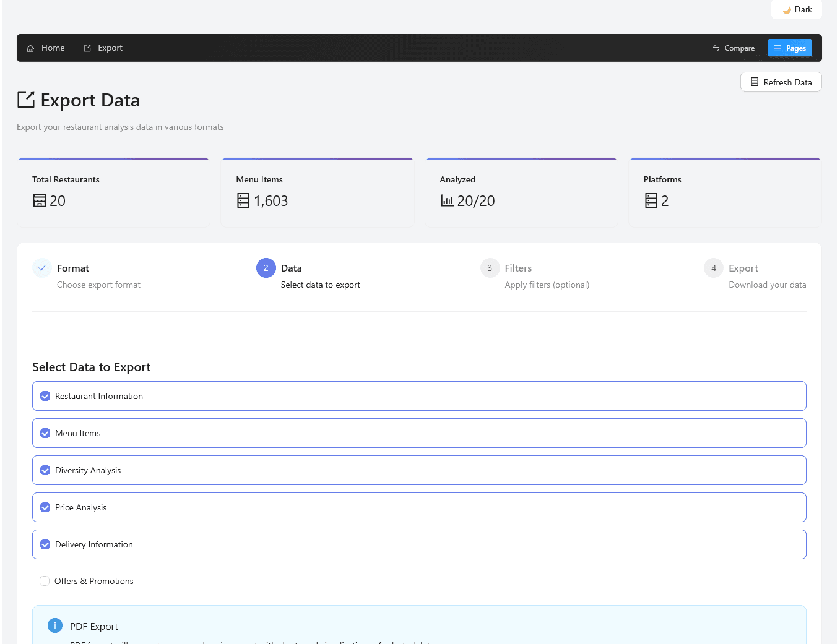Open the Pages menu
The height and width of the screenshot is (644, 840).
point(789,48)
